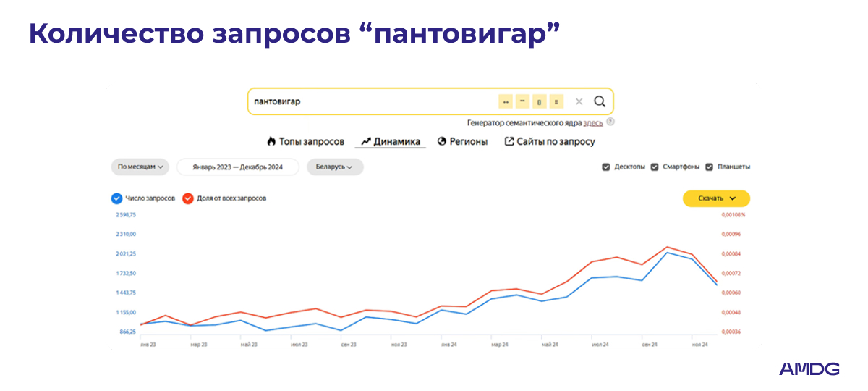Click the search field containing пантовигар

pyautogui.click(x=430, y=101)
